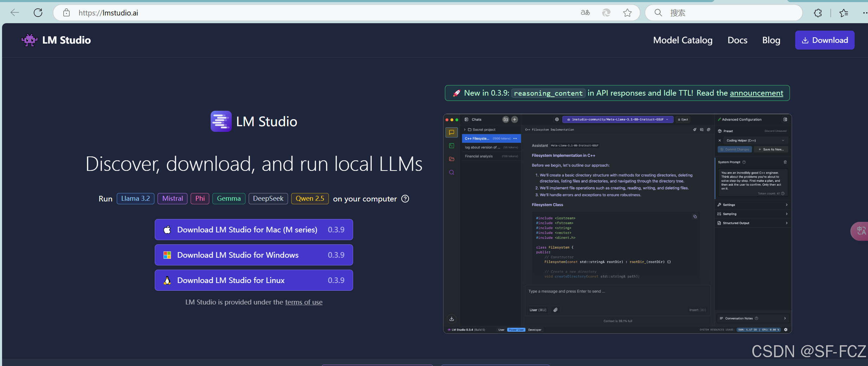This screenshot has height=366, width=868.
Task: Expand the Structured Output section
Action: pos(752,223)
